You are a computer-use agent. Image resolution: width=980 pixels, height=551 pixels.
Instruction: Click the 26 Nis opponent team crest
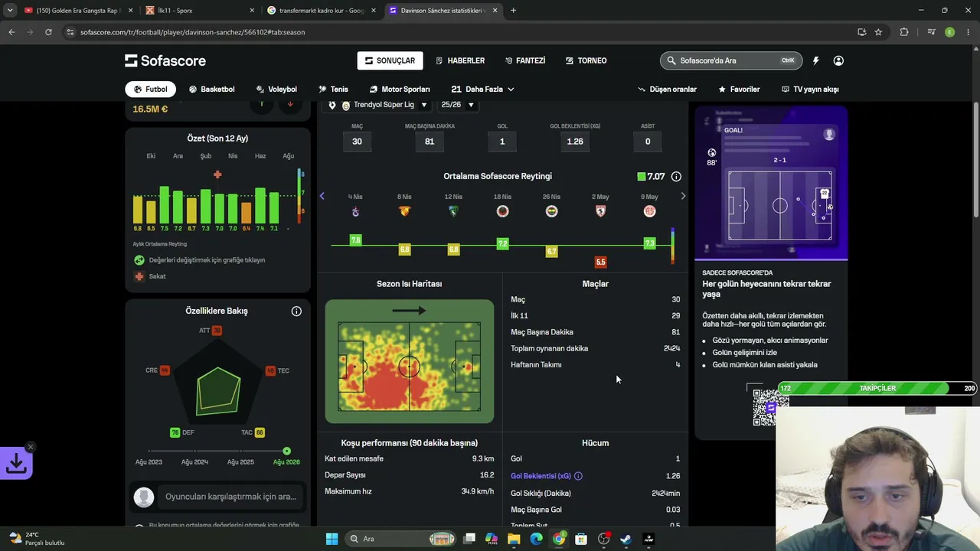[x=551, y=211]
